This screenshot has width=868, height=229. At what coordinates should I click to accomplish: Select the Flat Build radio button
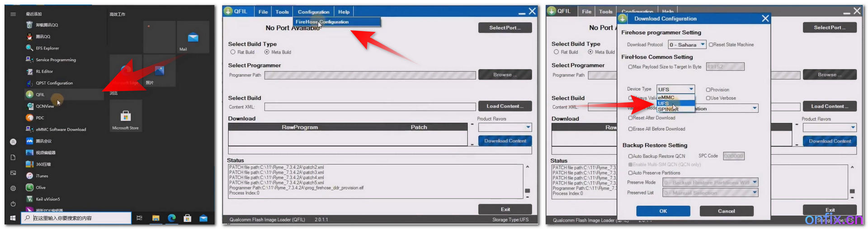(233, 52)
